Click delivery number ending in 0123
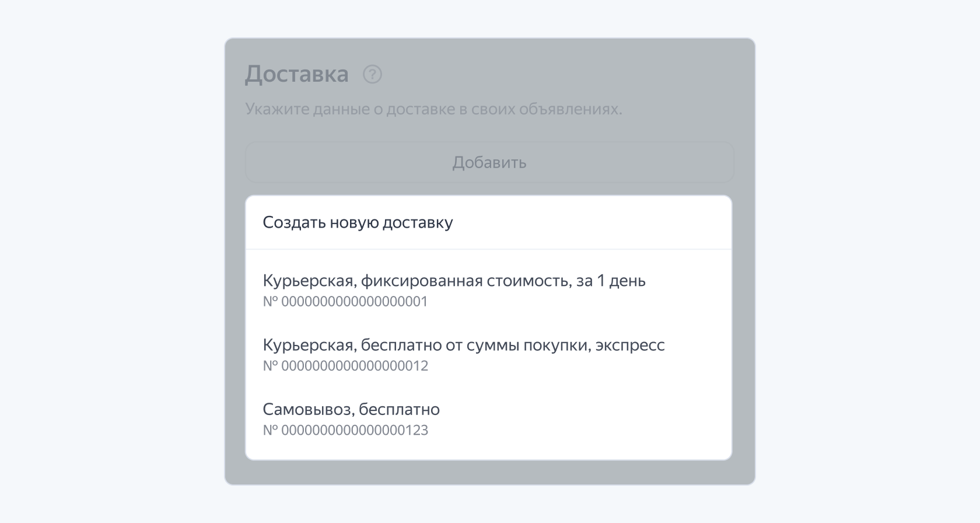The height and width of the screenshot is (523, 980). pos(345,430)
